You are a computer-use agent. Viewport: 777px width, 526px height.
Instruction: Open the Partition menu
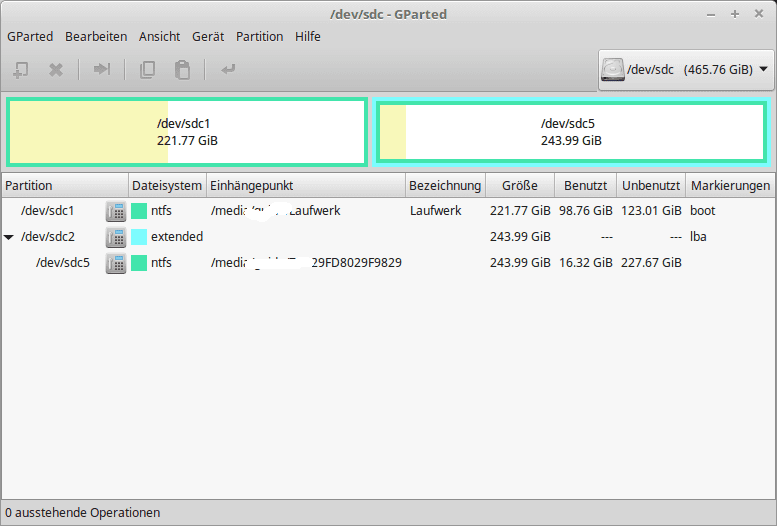tap(260, 37)
